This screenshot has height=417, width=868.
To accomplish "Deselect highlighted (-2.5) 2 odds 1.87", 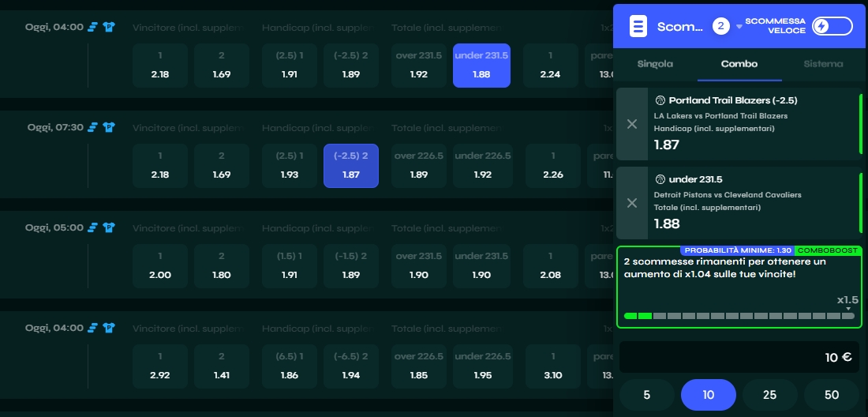I will (351, 166).
